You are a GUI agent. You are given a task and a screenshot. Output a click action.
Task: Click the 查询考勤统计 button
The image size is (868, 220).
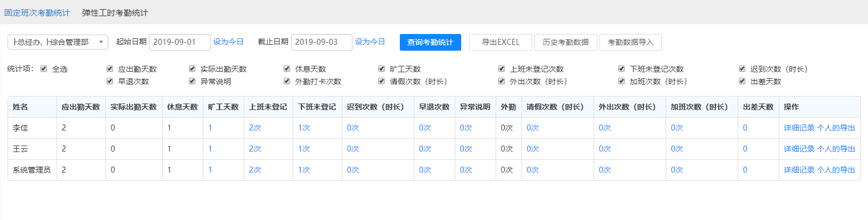[430, 42]
